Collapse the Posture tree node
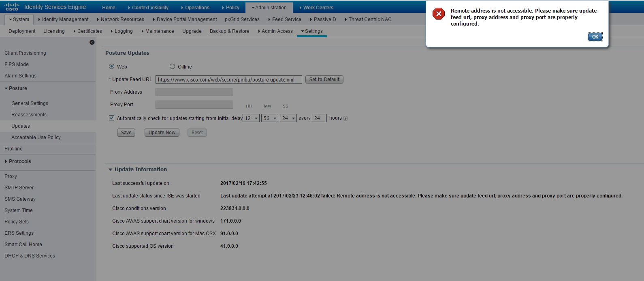The width and height of the screenshot is (644, 281). click(6, 88)
